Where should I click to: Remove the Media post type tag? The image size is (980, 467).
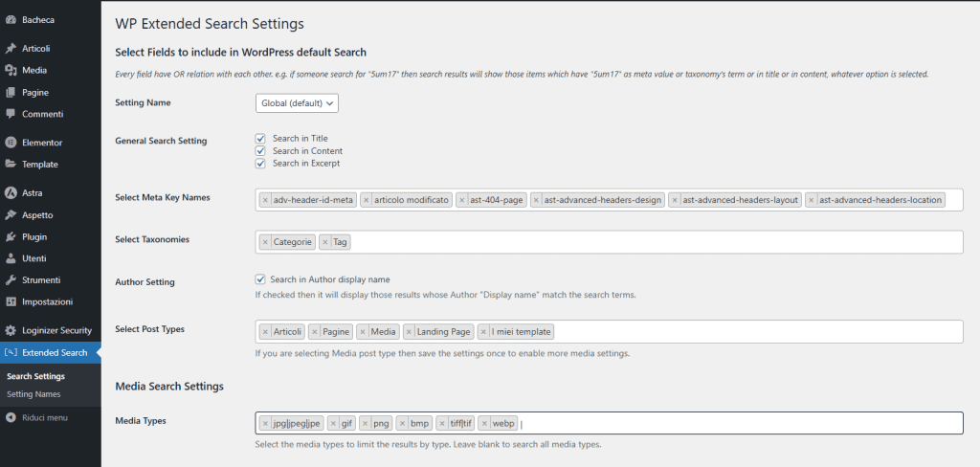tap(363, 332)
